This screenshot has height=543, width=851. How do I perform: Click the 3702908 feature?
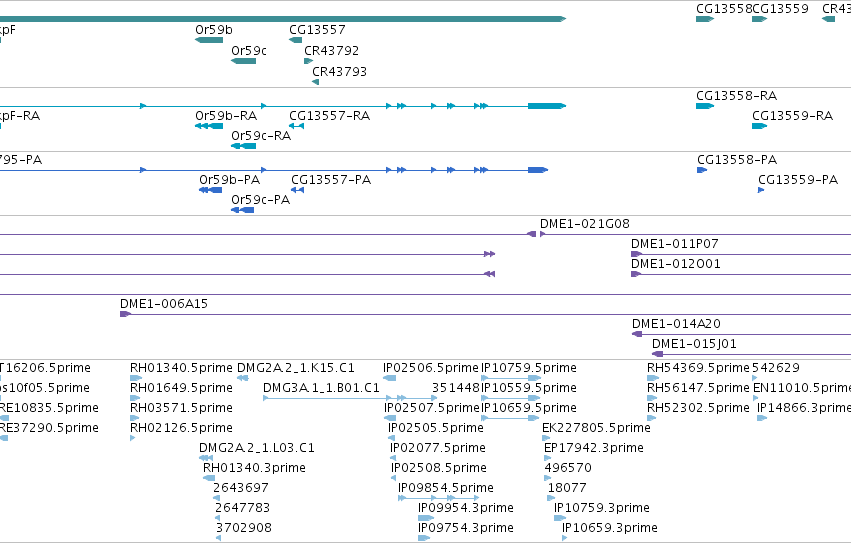pos(218,538)
